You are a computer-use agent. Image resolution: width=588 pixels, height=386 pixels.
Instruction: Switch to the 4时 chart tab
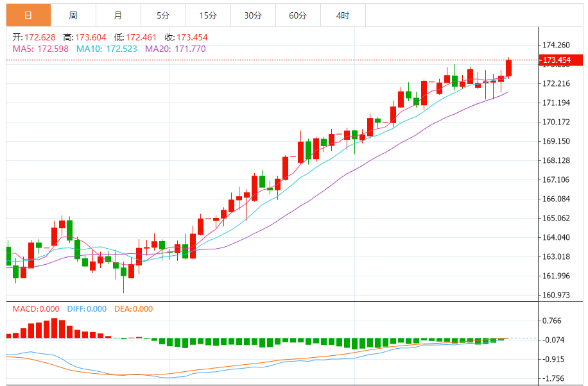point(343,15)
